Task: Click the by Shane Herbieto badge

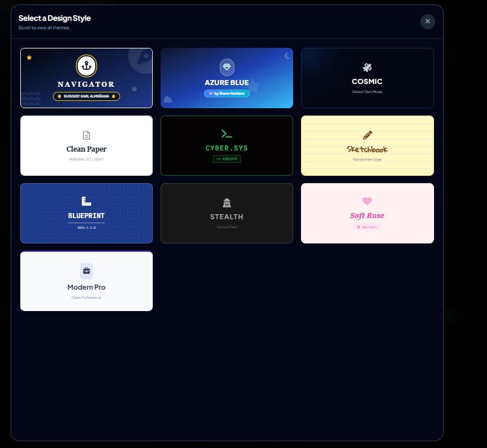Action: (227, 94)
